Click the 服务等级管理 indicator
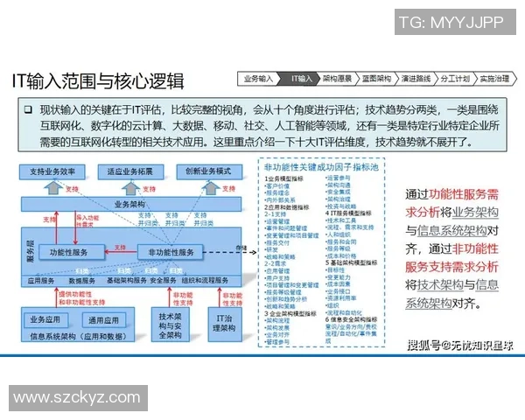The image size is (525, 420). (x=283, y=292)
